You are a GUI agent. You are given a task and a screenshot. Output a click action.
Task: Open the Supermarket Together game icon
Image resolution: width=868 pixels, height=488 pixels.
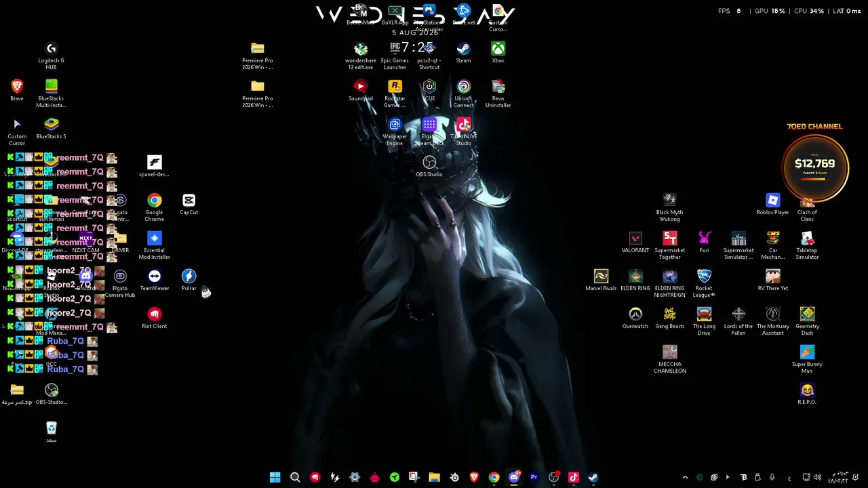[x=669, y=239]
